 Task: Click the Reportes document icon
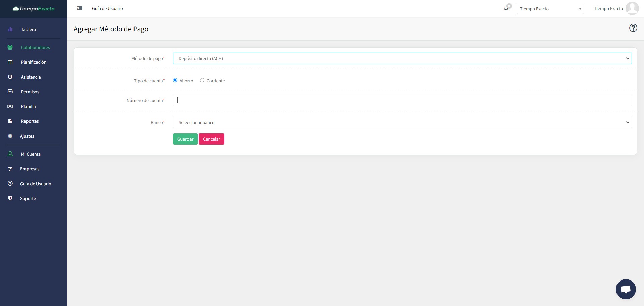pos(10,121)
